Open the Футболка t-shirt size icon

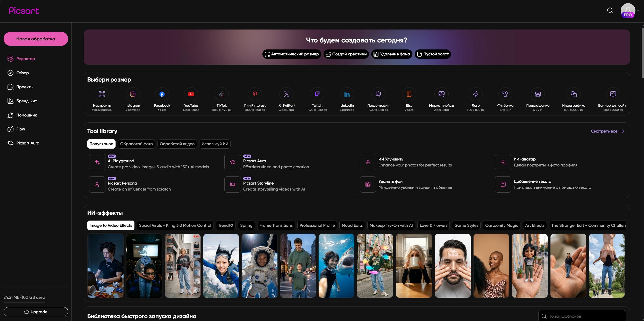tap(505, 94)
